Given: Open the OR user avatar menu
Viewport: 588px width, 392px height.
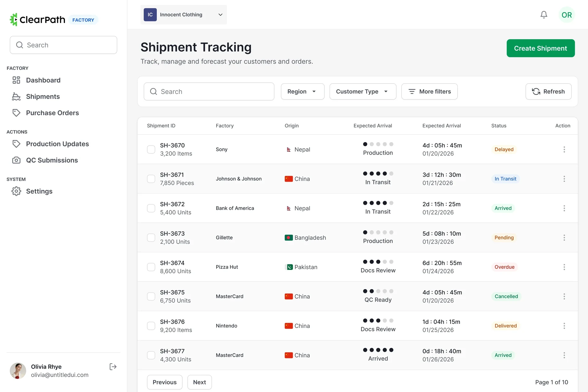Looking at the screenshot, I should pos(567,15).
